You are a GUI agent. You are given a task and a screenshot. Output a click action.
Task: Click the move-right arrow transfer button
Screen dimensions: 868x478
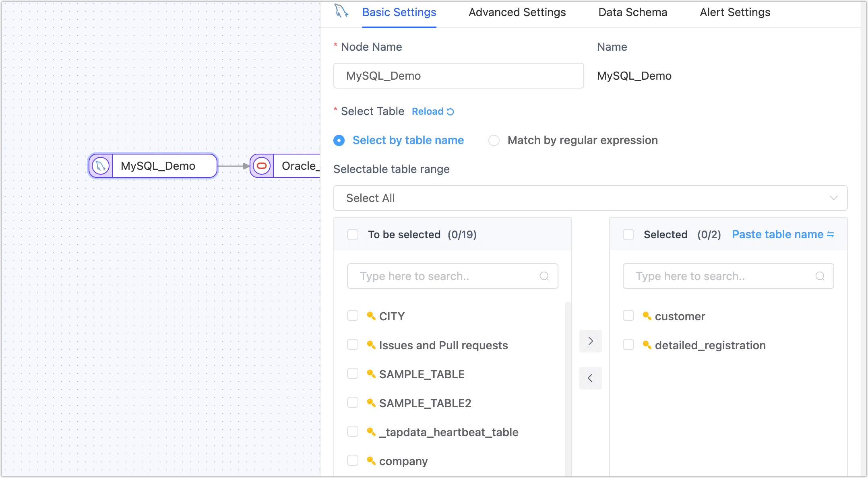tap(590, 341)
